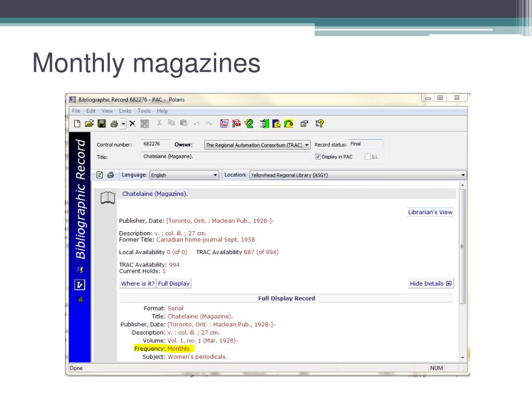Open a record with the folder icon
This screenshot has width=532, height=399.
[x=89, y=124]
